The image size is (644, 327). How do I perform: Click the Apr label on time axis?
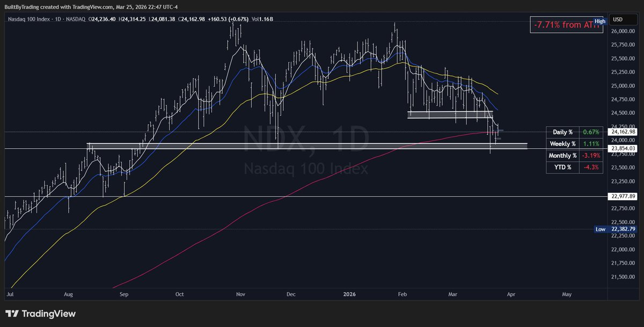pyautogui.click(x=511, y=294)
